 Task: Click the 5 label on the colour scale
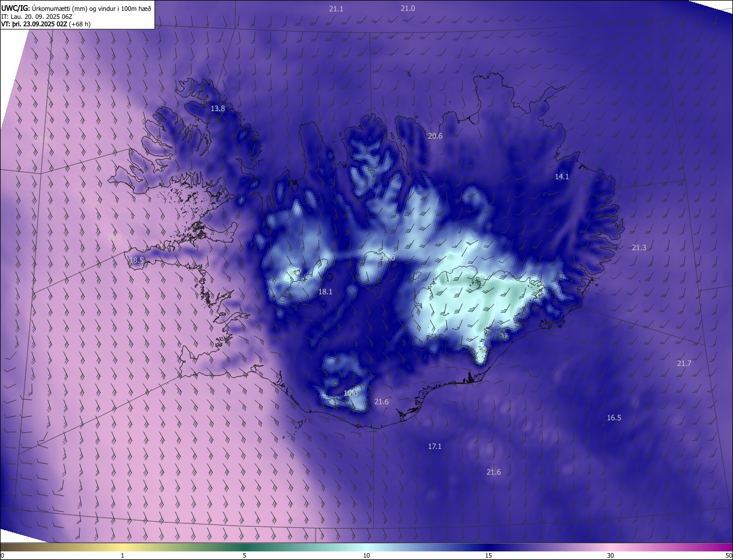(x=245, y=555)
